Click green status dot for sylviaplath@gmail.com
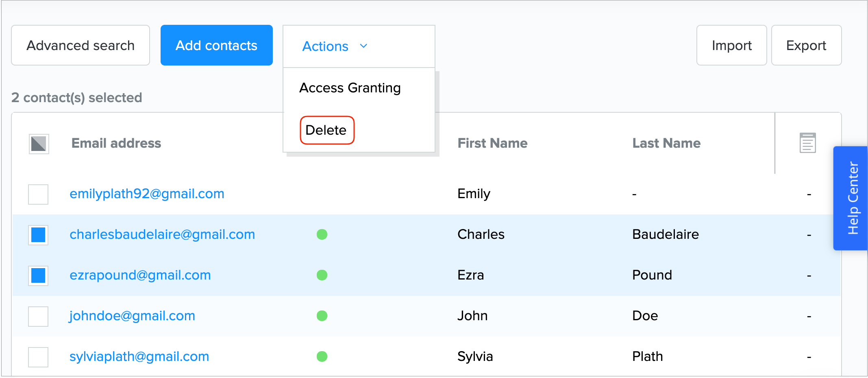 [322, 356]
